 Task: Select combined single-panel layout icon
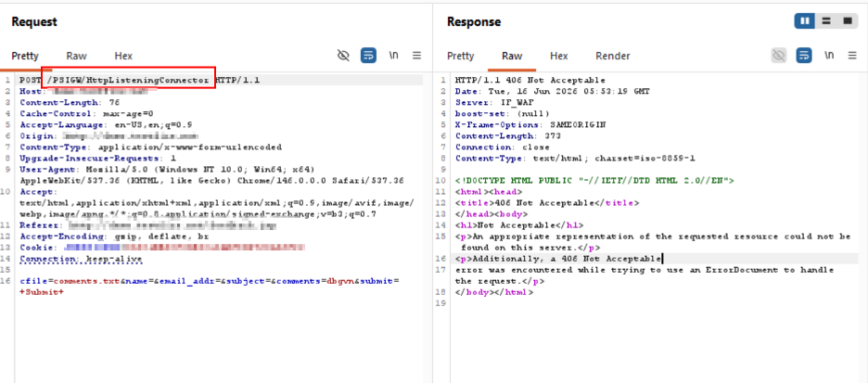click(847, 21)
